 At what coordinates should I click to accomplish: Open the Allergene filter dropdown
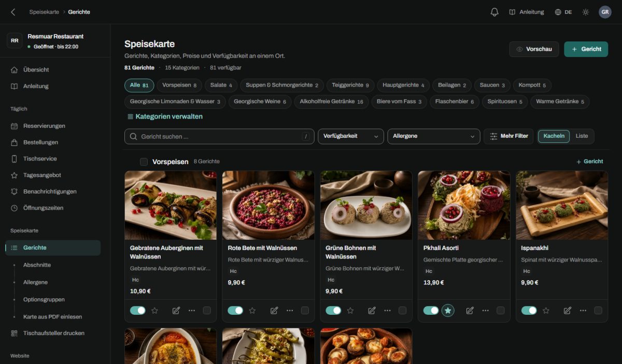tap(434, 136)
